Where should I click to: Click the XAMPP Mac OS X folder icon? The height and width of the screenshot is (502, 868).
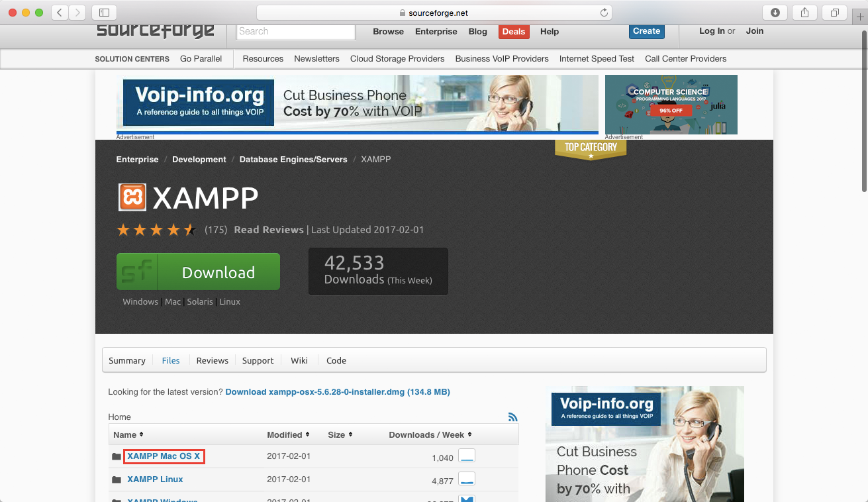117,457
